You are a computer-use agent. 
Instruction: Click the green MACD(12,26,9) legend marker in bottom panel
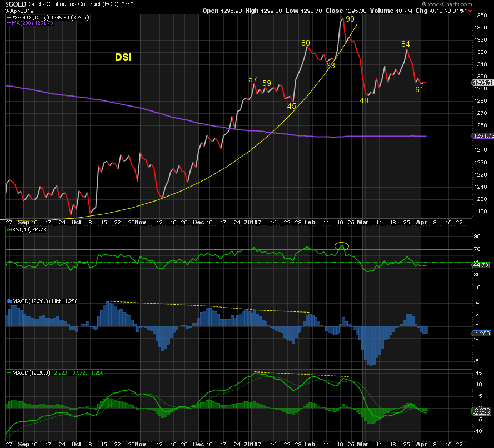coord(8,372)
